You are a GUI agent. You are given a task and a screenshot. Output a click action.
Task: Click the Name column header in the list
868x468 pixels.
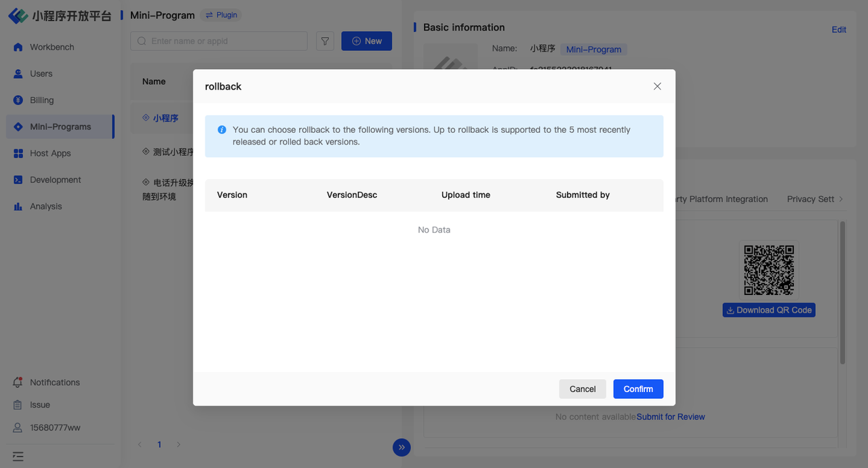coord(154,81)
